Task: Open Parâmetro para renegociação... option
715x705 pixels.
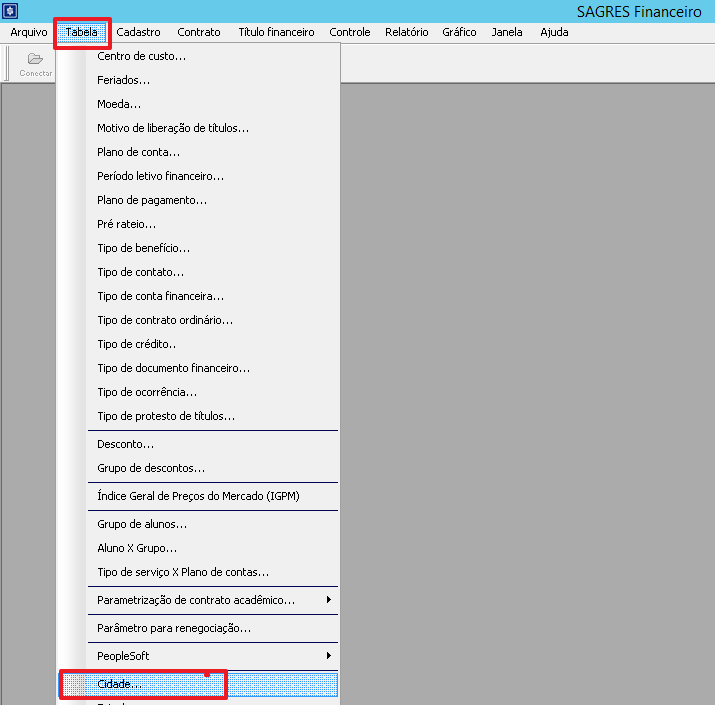Action: click(174, 628)
